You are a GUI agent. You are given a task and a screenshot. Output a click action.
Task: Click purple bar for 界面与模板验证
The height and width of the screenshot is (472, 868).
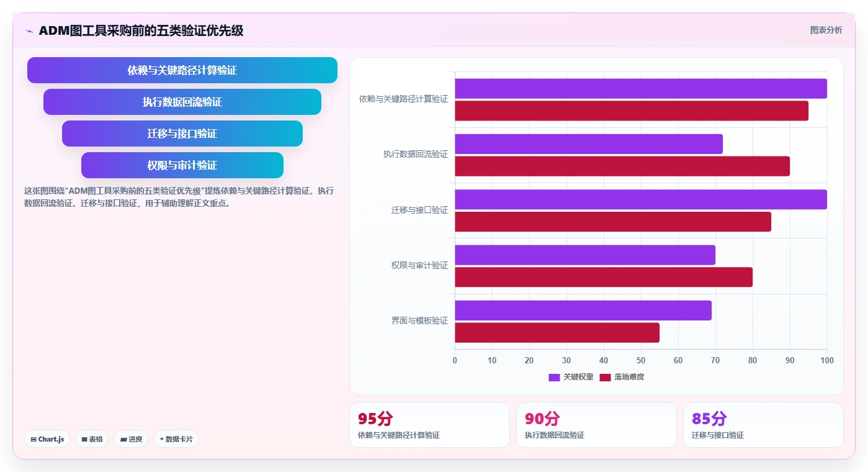[583, 311]
